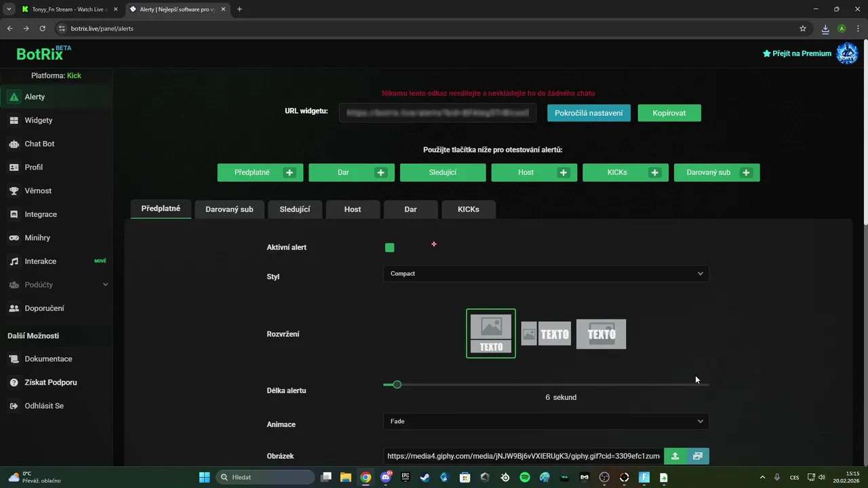Switch to the Tonyy_Fn Stream browser tab
Image resolution: width=868 pixels, height=488 pixels.
(71, 9)
